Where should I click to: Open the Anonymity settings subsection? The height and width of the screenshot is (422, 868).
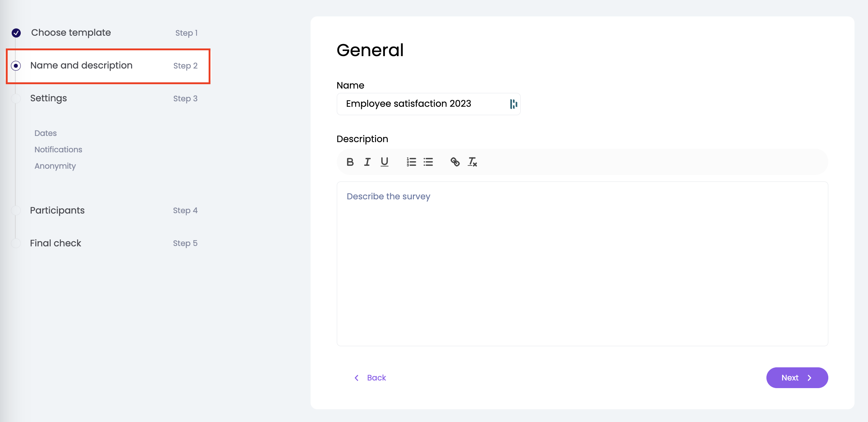point(55,166)
